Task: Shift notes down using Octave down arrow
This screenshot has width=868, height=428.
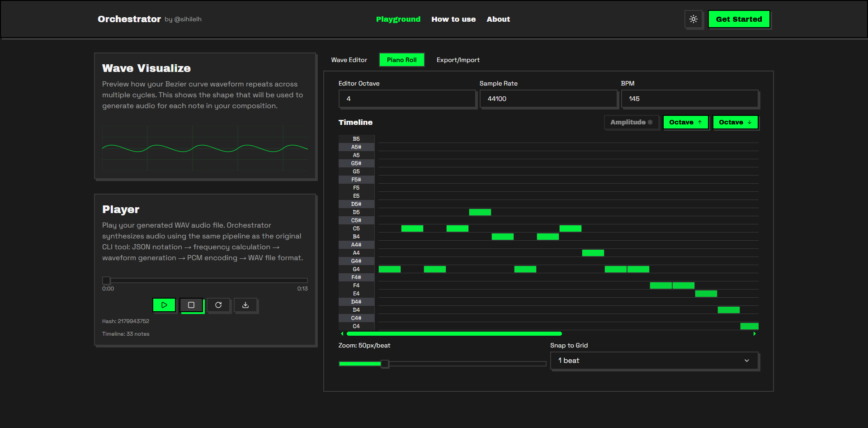Action: click(735, 122)
